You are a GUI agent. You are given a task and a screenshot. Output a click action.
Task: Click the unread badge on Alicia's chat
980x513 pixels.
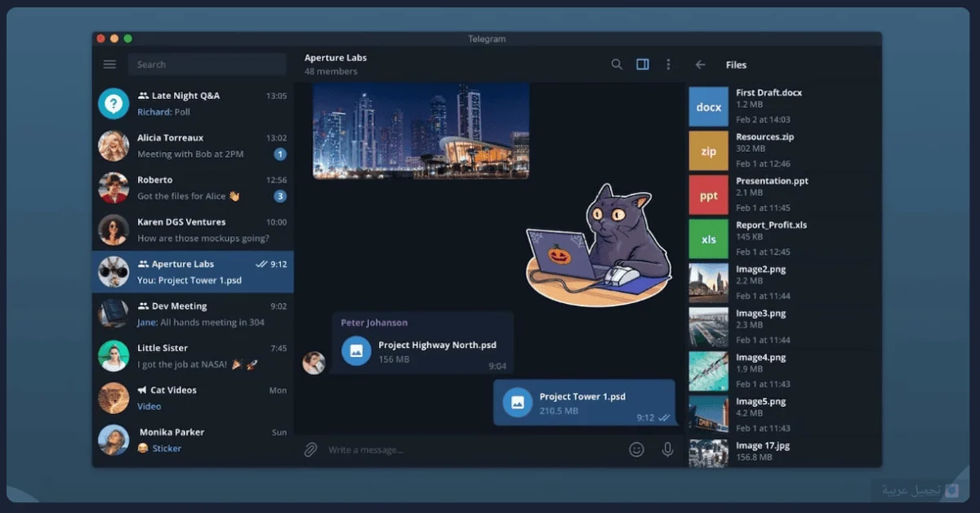280,154
